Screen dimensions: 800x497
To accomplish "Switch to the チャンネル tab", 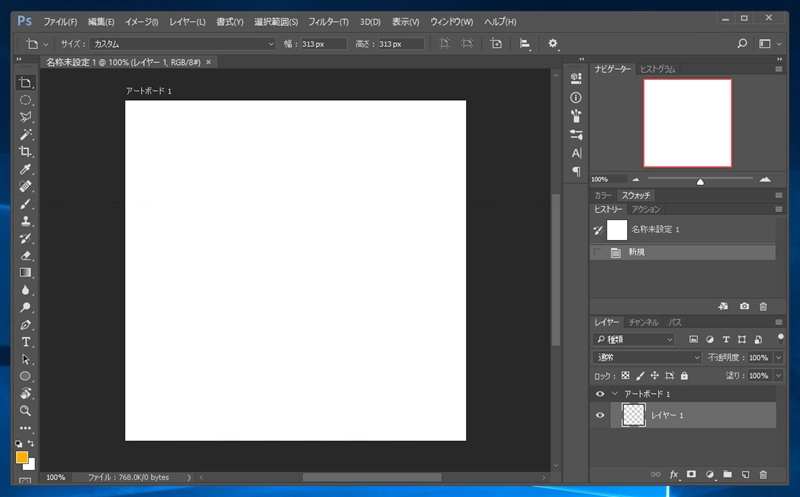I will pyautogui.click(x=643, y=322).
